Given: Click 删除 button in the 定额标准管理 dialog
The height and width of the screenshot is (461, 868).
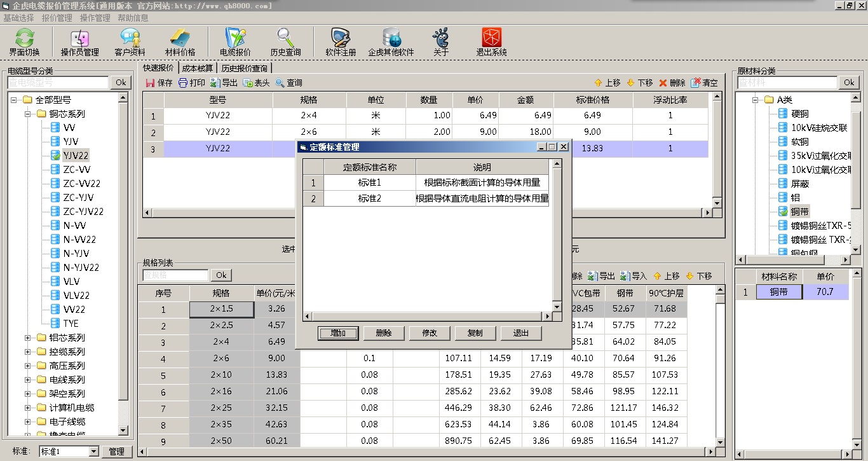Looking at the screenshot, I should click(384, 333).
